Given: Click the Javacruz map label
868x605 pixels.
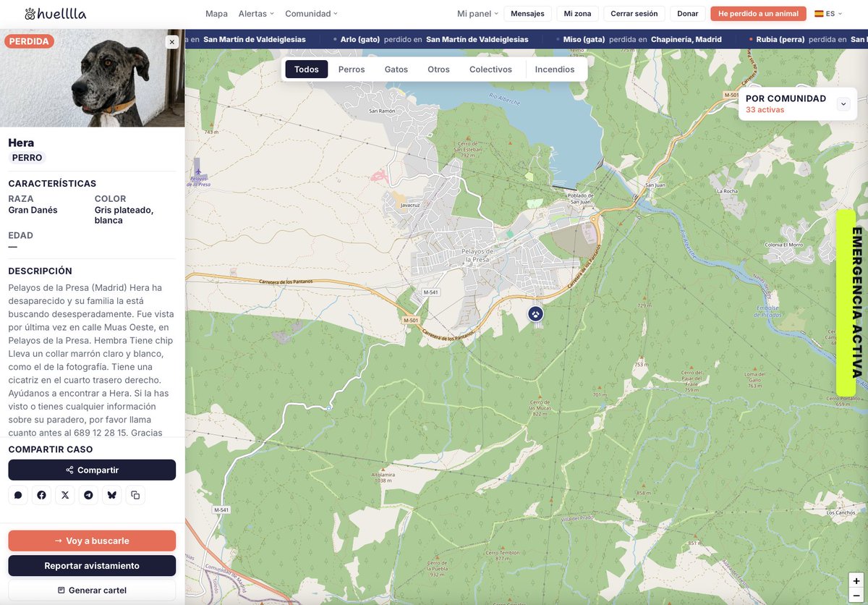Looking at the screenshot, I should [410, 205].
